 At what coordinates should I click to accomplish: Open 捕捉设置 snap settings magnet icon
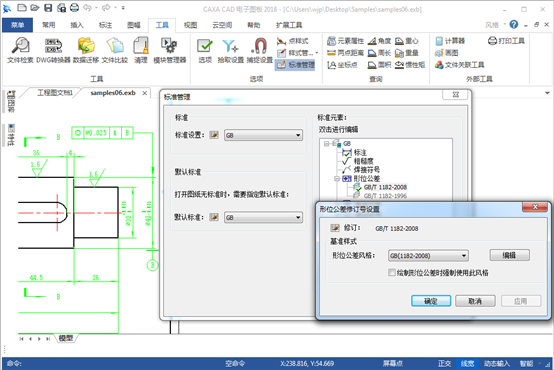[x=260, y=50]
